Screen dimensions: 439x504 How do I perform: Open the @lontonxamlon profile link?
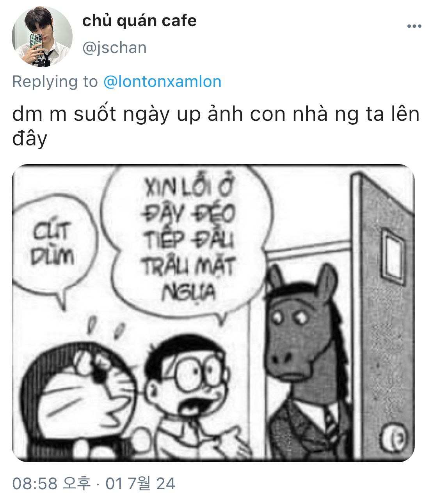[x=162, y=81]
